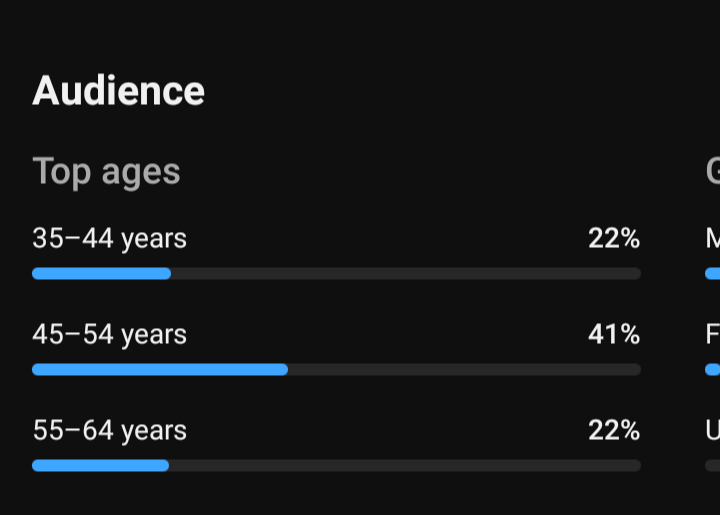Click the blue fill of the 55–64 bar

(101, 465)
